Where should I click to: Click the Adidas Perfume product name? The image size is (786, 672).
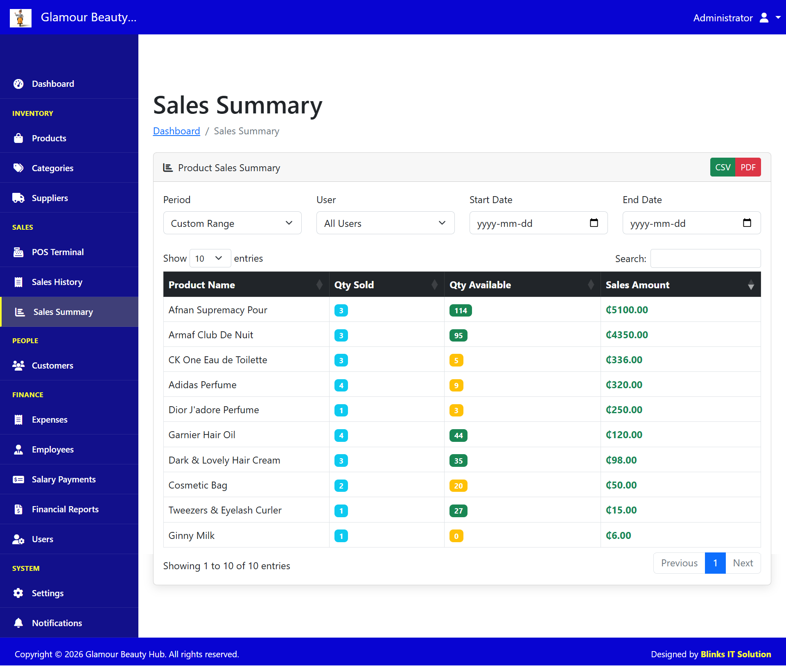[x=203, y=385]
